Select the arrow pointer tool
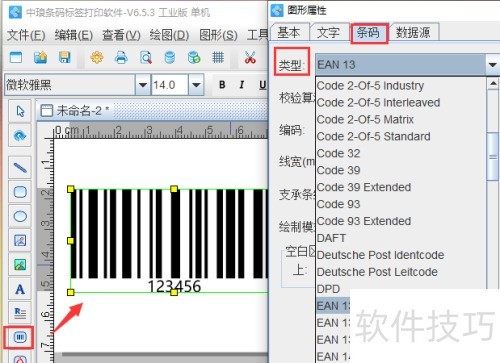This screenshot has width=500, height=363. [20, 111]
